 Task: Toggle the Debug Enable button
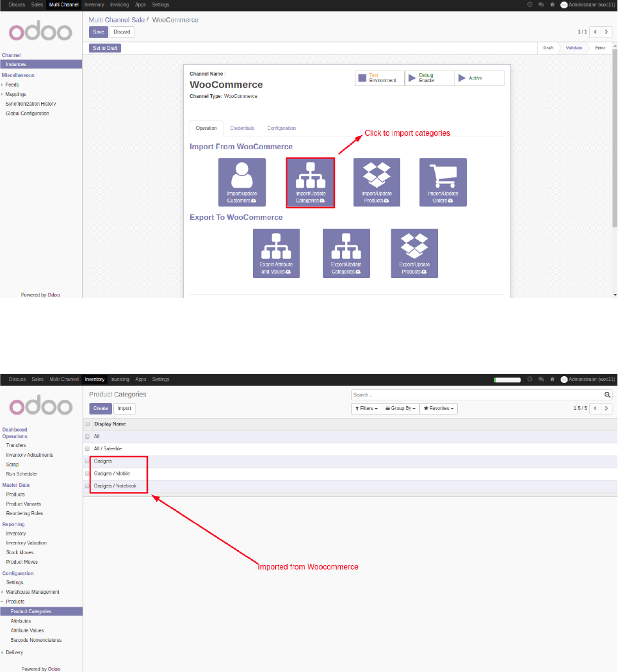[429, 78]
